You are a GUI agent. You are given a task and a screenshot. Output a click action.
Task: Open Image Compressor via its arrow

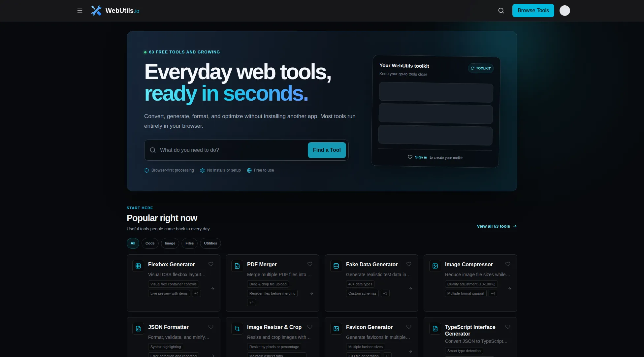point(509,289)
